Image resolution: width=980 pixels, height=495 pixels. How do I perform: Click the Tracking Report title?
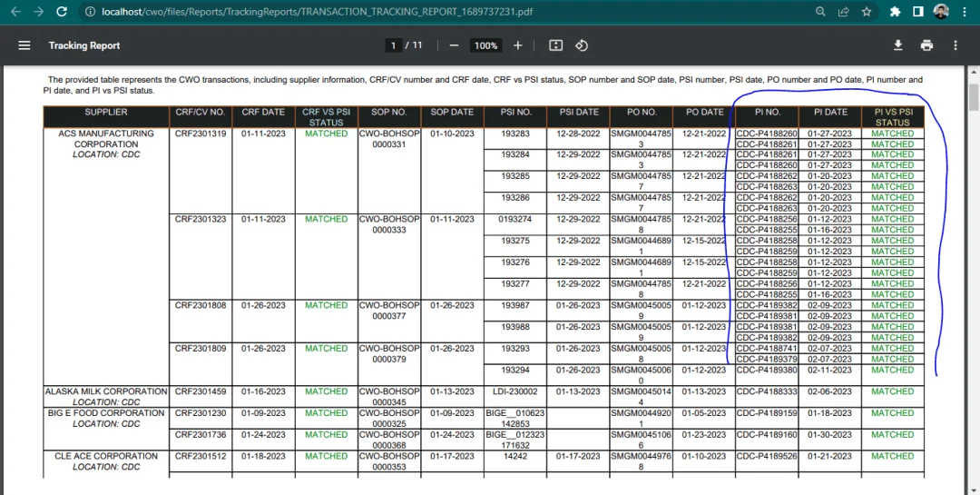click(84, 45)
